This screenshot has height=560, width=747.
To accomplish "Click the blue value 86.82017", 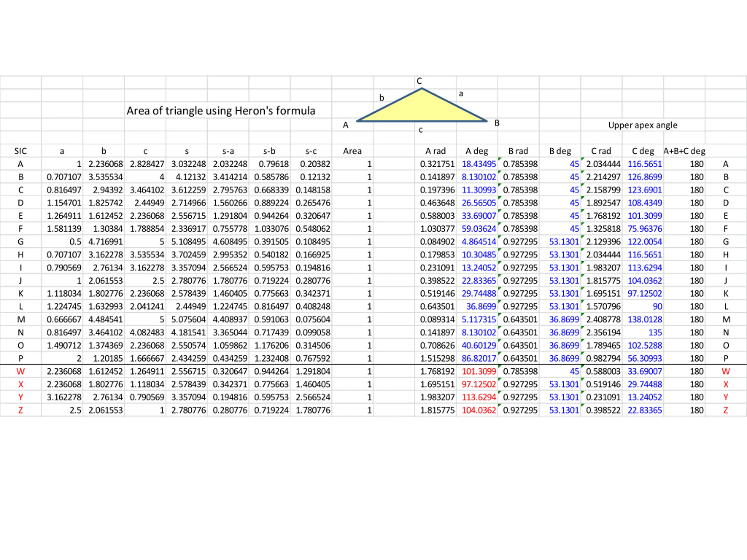I will point(479,358).
